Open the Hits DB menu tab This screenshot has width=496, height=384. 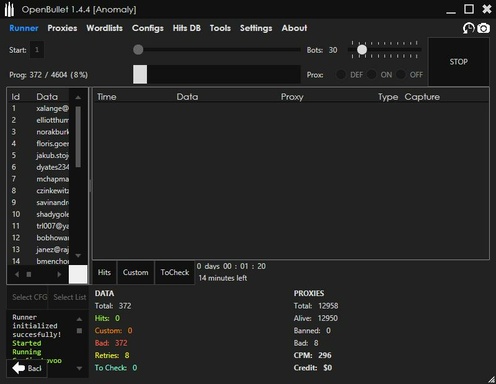tap(187, 28)
